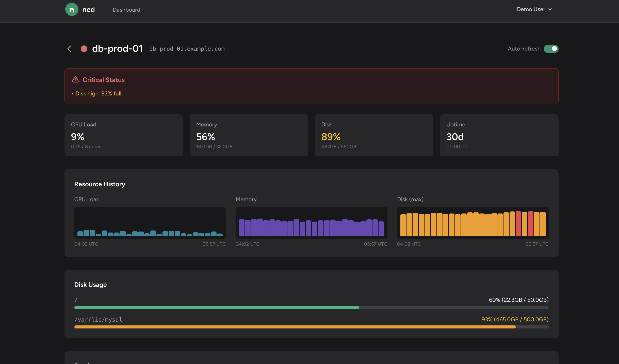Click the ned brand name text
This screenshot has height=364, width=619.
[88, 10]
